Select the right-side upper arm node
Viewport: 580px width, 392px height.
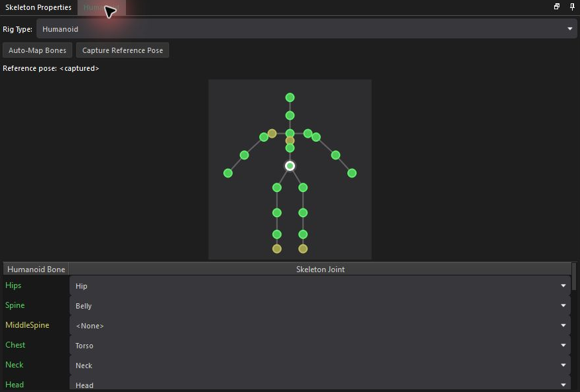(x=316, y=138)
